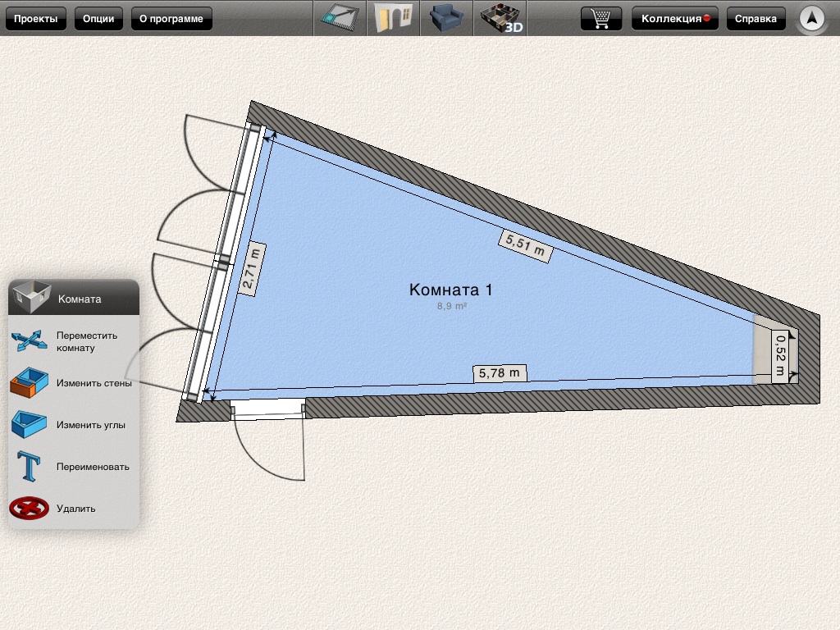Select the 5,78 m wall dimension label

500,373
